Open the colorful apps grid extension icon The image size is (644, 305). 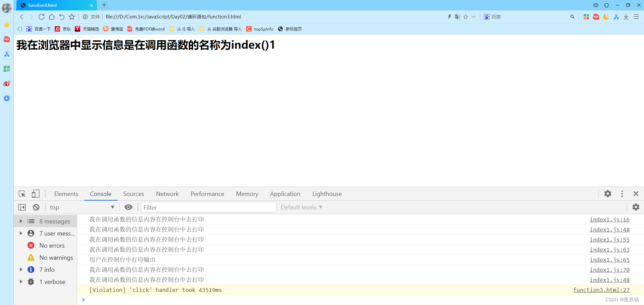coord(586,17)
